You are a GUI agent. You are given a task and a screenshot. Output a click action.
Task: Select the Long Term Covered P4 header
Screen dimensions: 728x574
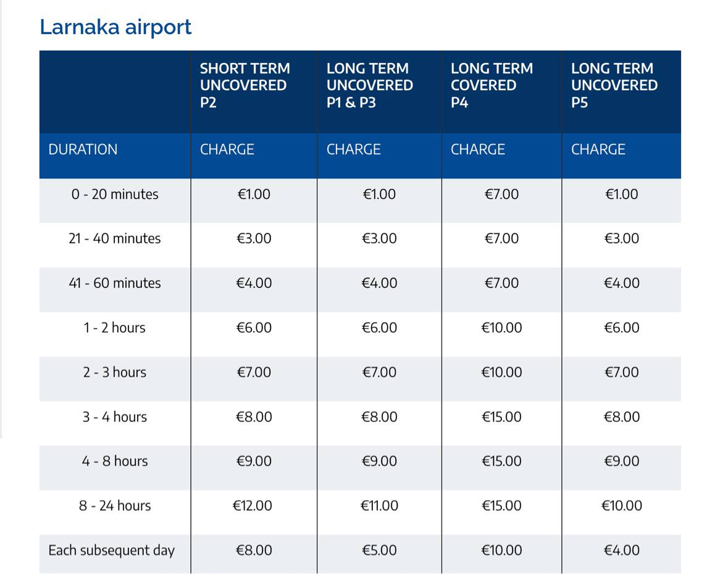coord(492,85)
